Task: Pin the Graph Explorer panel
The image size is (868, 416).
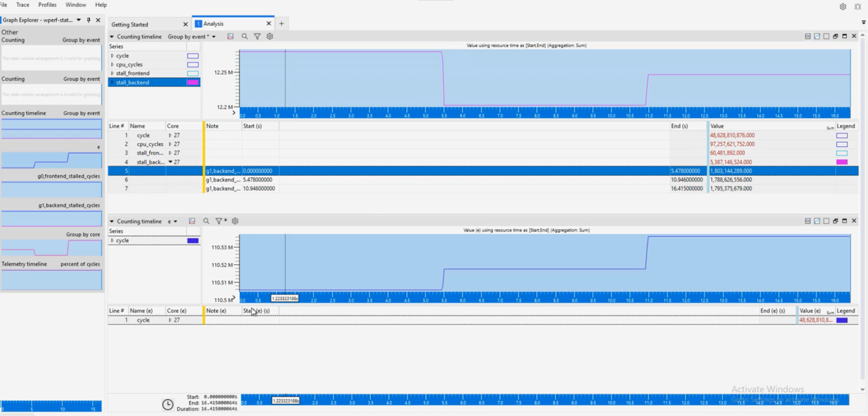Action: tap(89, 20)
